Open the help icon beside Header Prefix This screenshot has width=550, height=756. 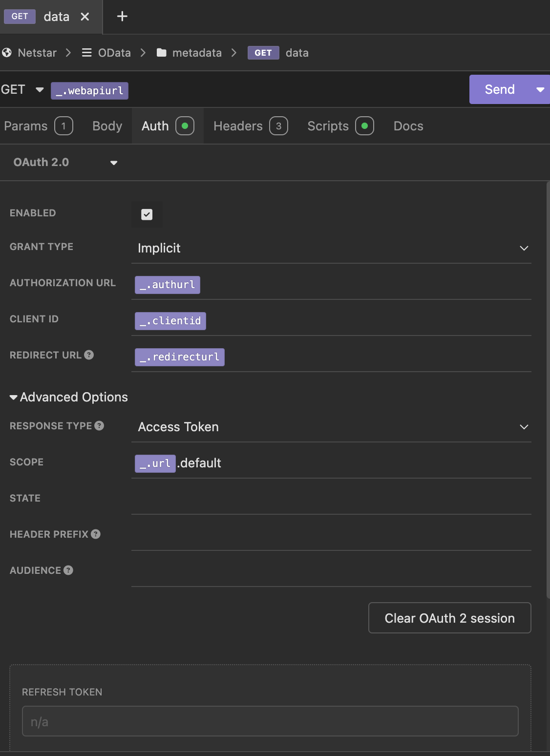point(96,534)
